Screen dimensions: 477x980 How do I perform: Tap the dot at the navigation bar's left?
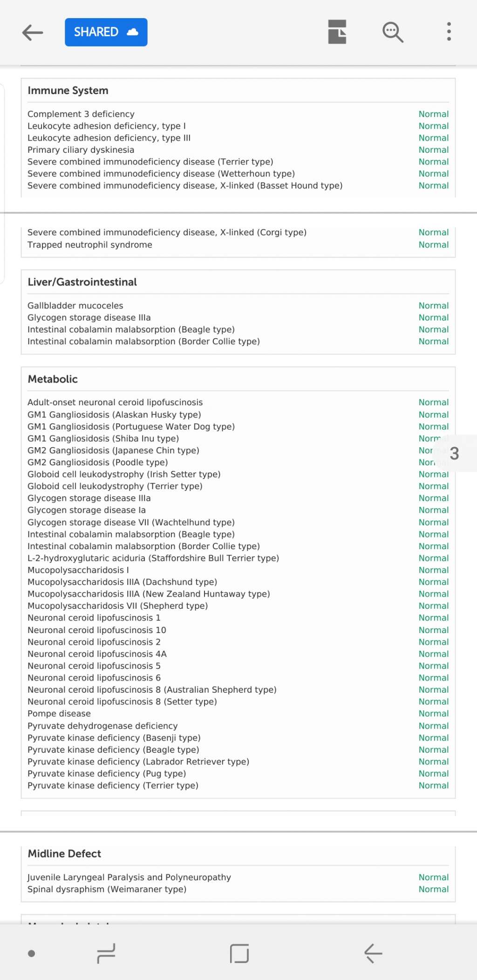(32, 953)
